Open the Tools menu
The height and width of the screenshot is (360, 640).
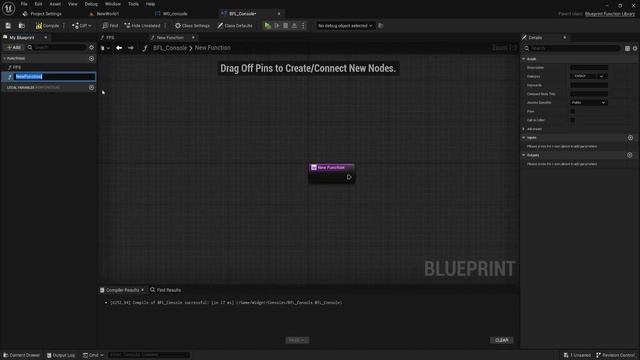(x=133, y=4)
